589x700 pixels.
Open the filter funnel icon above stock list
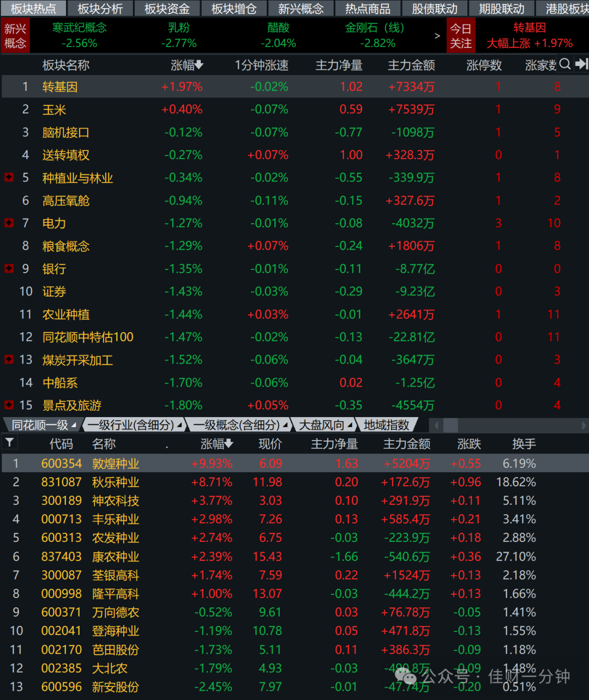click(9, 442)
